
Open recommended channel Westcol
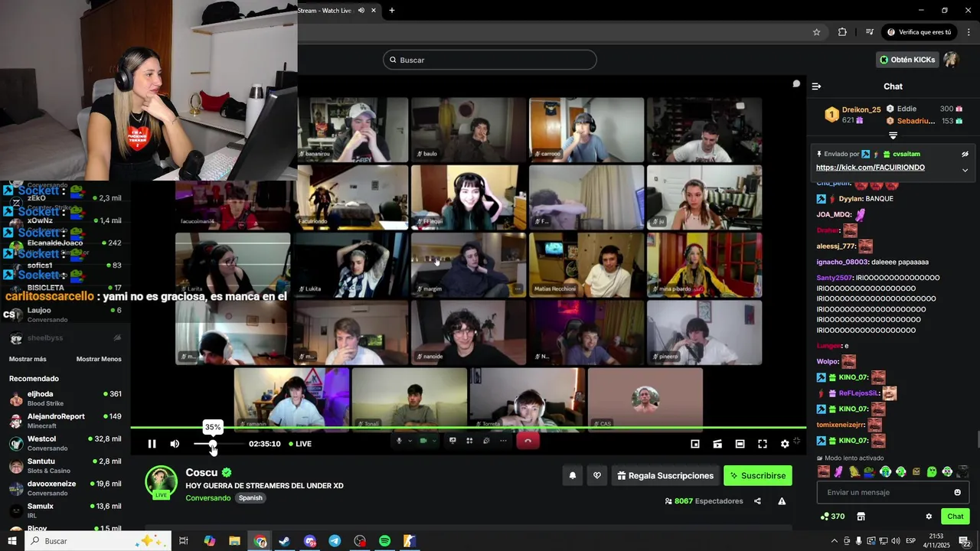(x=65, y=443)
